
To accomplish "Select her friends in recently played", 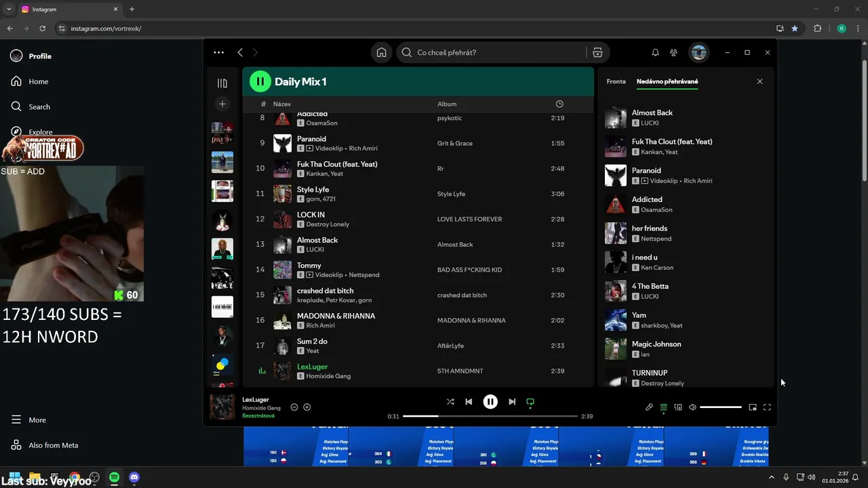I will (x=685, y=233).
